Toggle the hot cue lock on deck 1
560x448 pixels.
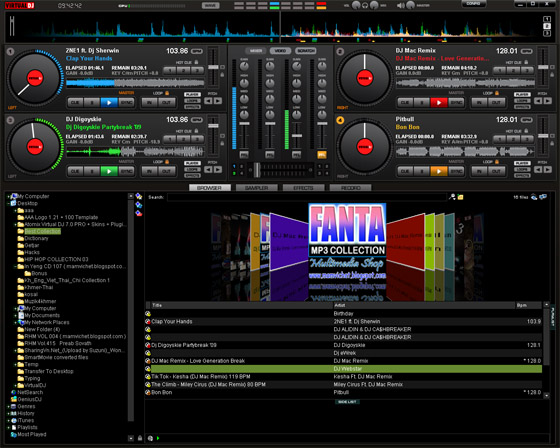click(x=196, y=62)
